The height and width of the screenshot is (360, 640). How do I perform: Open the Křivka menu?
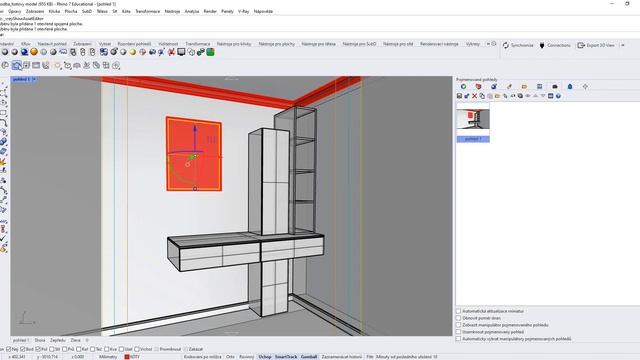54,11
